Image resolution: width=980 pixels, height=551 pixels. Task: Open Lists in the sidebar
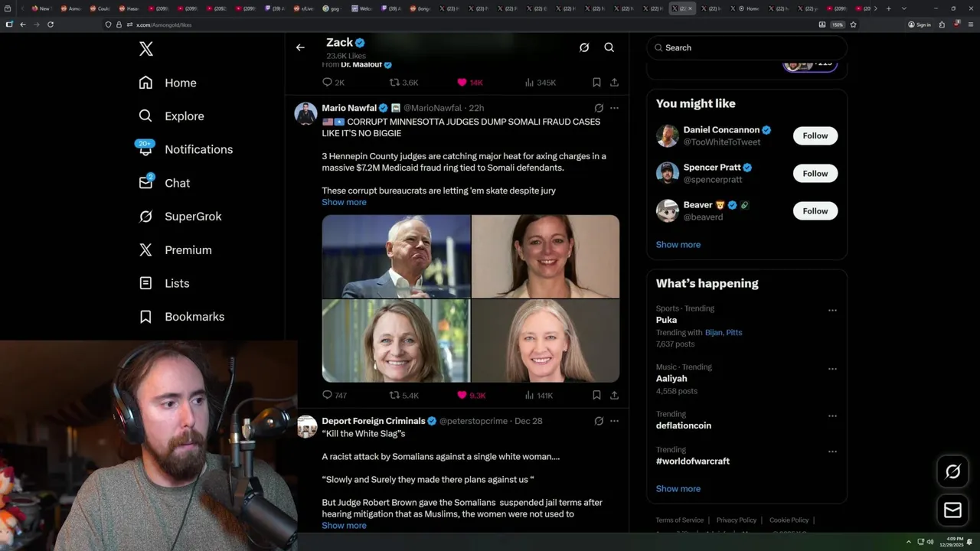pos(164,283)
